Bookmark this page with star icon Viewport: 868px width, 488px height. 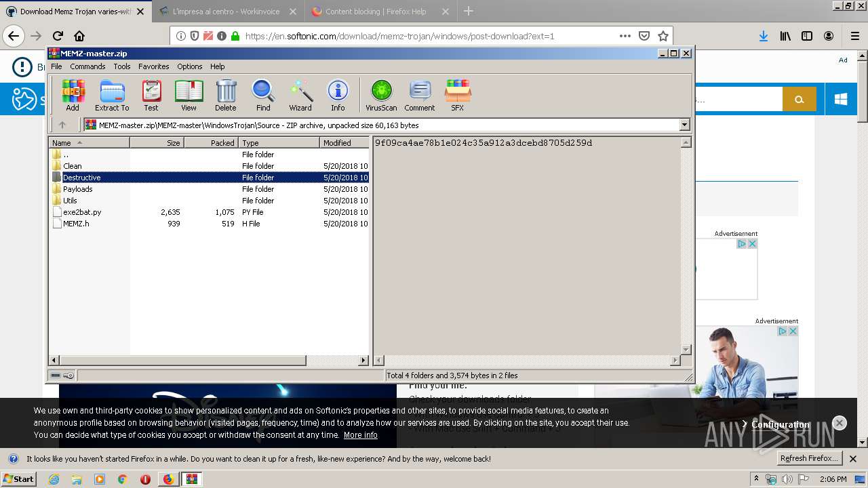click(x=663, y=36)
